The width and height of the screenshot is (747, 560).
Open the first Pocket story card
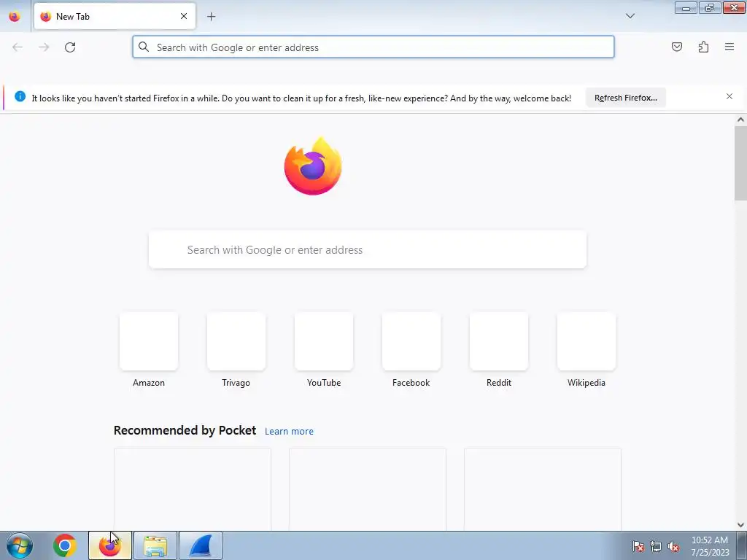pyautogui.click(x=193, y=489)
